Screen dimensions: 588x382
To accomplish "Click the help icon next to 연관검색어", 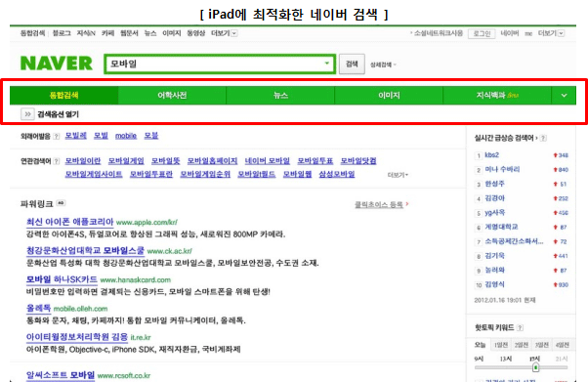I will point(57,161).
